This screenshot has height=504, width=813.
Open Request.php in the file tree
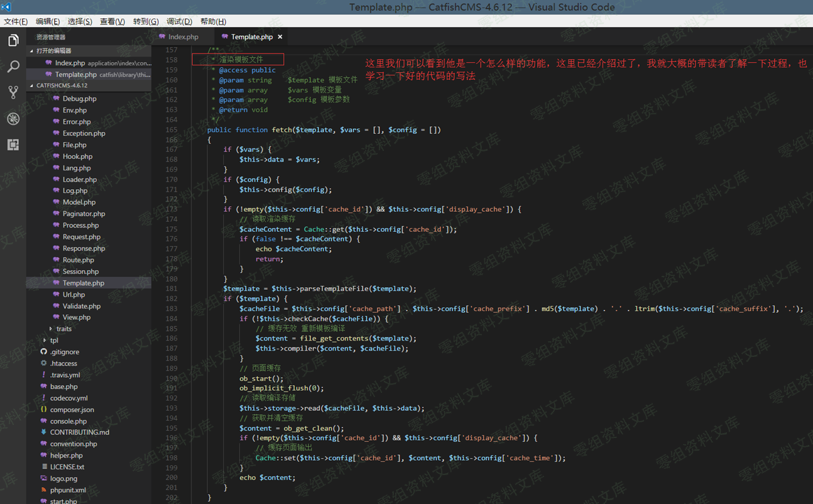(81, 237)
